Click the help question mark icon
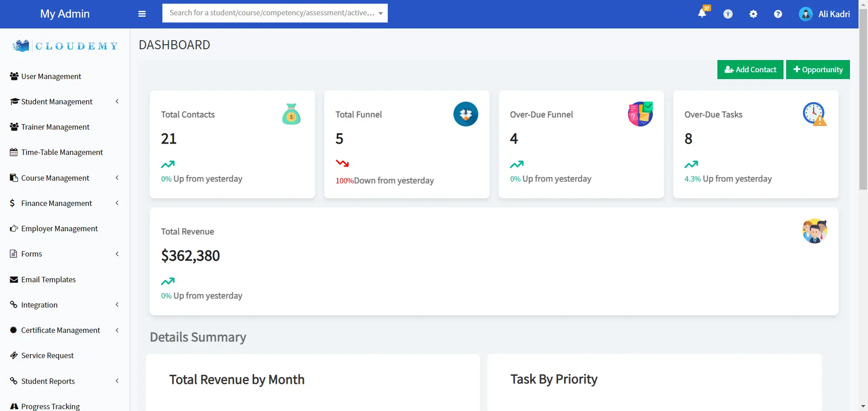Screen dimensions: 868x411 (778, 14)
